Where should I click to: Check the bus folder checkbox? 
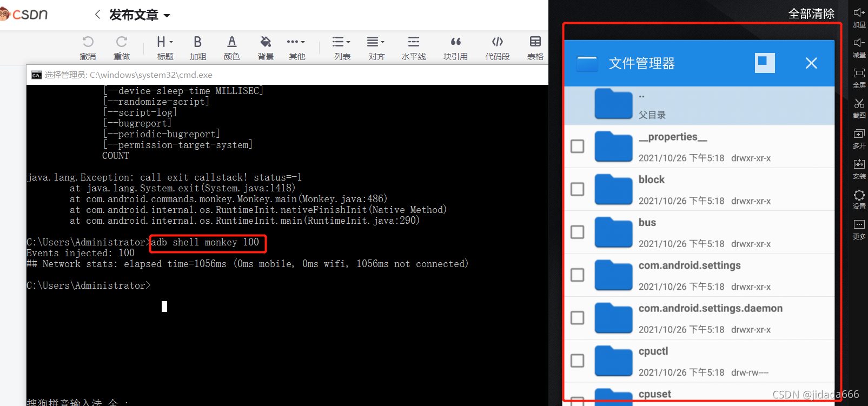pyautogui.click(x=578, y=232)
